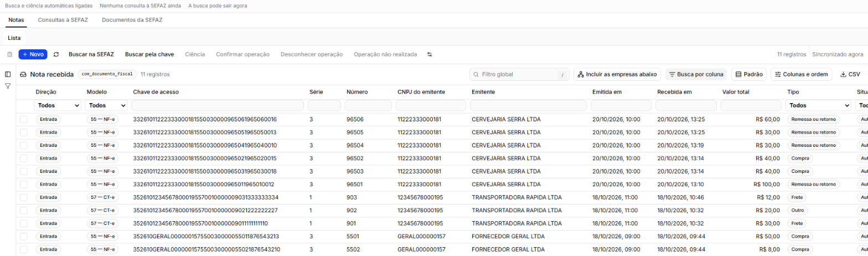The image size is (868, 256).
Task: Click the Ciência action
Action: click(x=195, y=54)
